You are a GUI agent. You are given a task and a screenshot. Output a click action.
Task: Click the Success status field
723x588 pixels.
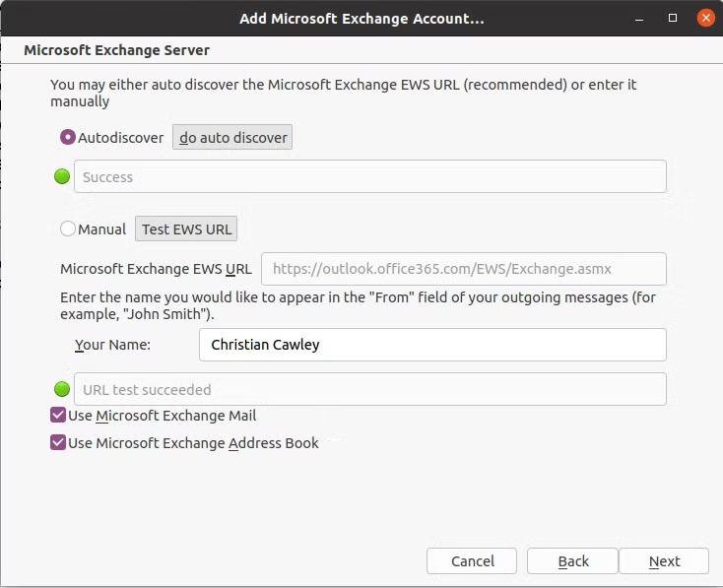click(370, 176)
